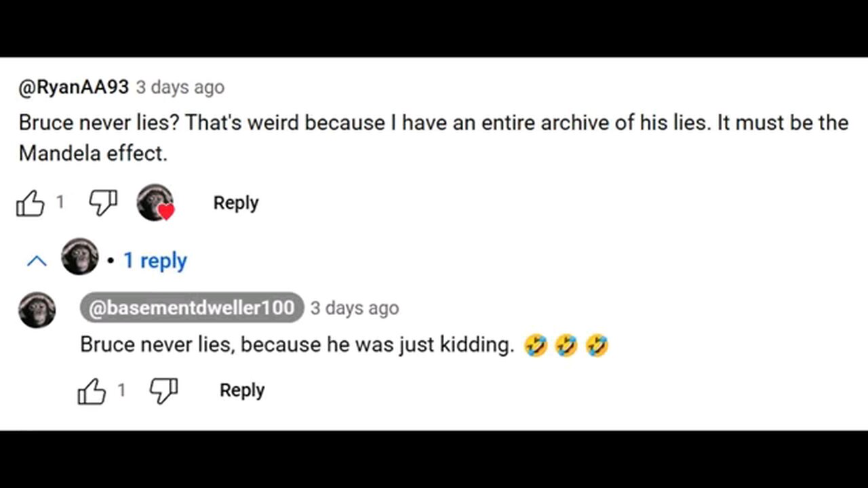Collapse replies with the blue up chevron
Screen dimensions: 868x488
pyautogui.click(x=37, y=261)
